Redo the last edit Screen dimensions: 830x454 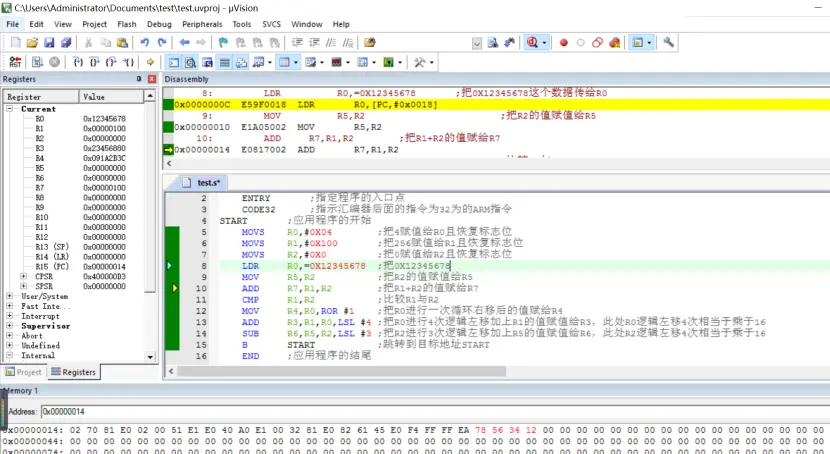pos(162,42)
